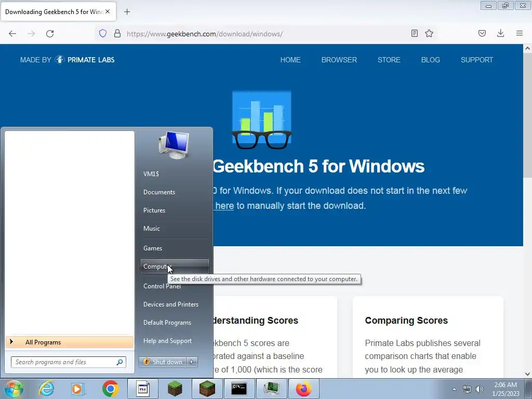Viewport: 532px width, 399px height.
Task: Open a new tab with plus button
Action: point(127,12)
